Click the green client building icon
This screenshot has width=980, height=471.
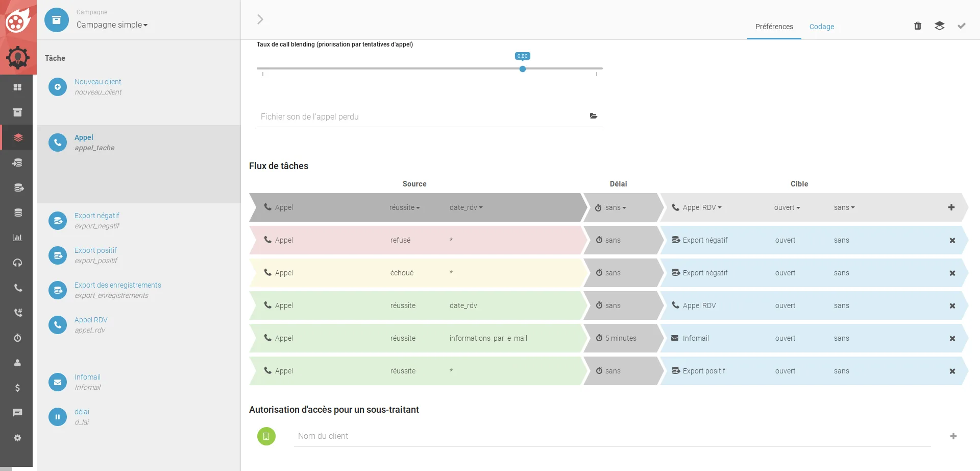point(266,436)
